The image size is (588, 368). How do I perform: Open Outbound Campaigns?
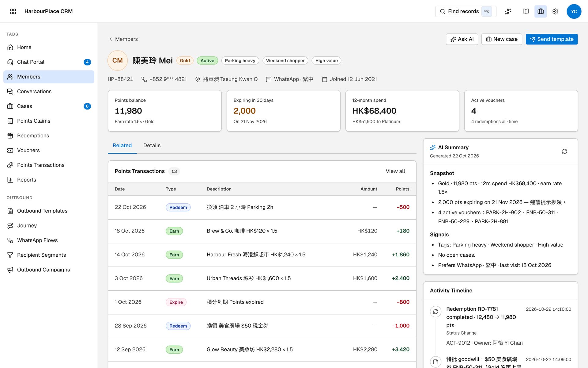(x=49, y=270)
